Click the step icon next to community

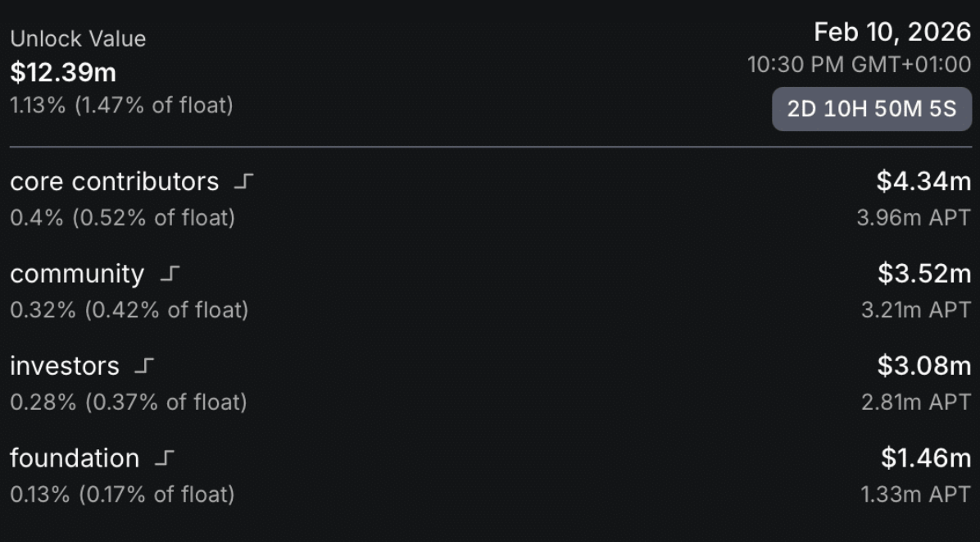point(169,275)
